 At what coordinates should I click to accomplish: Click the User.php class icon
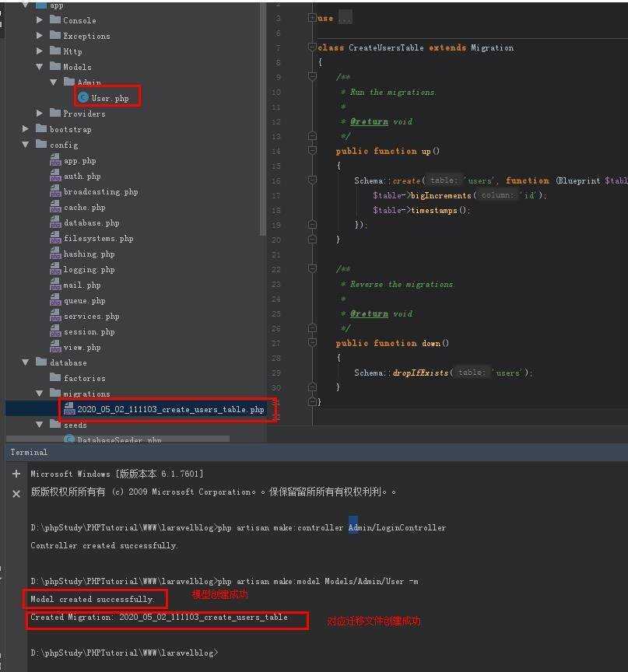[83, 98]
